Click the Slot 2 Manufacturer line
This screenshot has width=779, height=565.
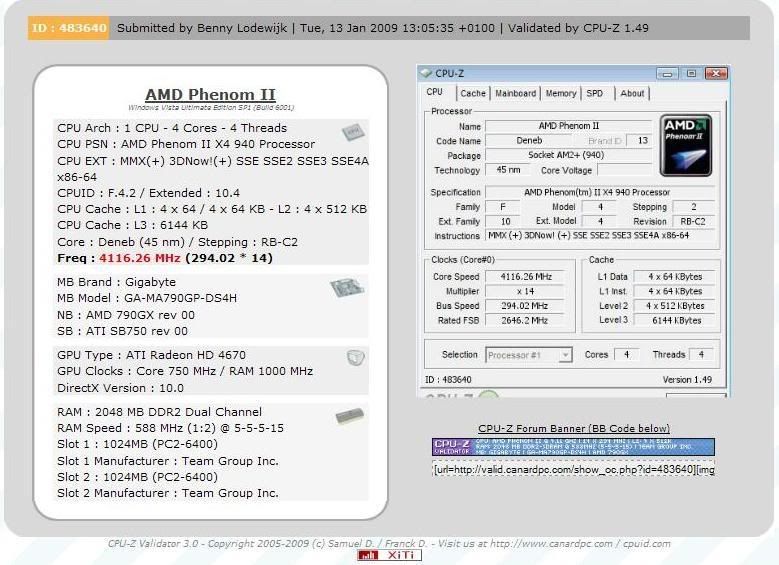(167, 493)
